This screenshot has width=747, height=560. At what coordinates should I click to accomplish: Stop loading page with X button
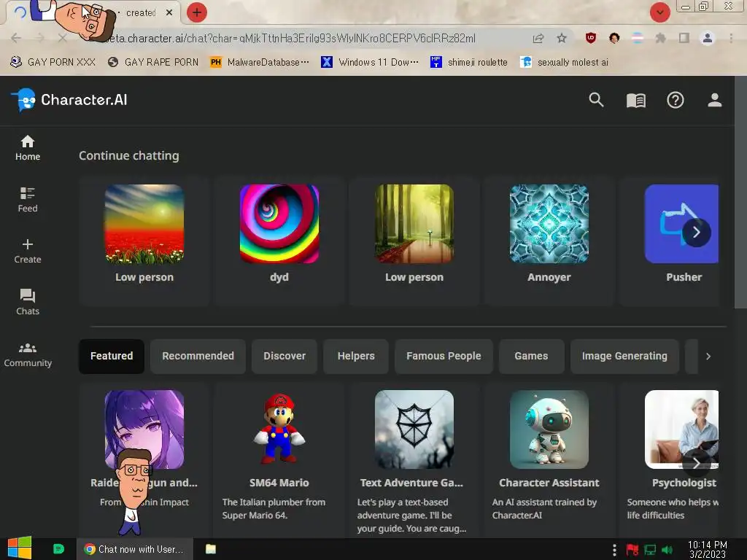(x=62, y=38)
